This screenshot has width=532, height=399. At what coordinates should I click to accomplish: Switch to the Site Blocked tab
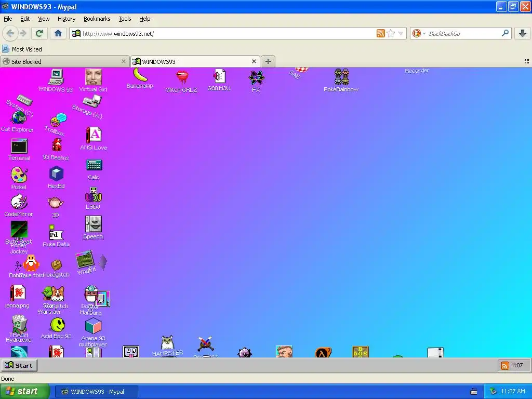(64, 61)
